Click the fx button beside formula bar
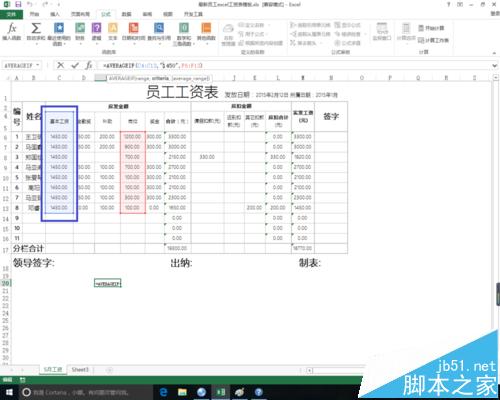The height and width of the screenshot is (400, 500). click(x=89, y=65)
